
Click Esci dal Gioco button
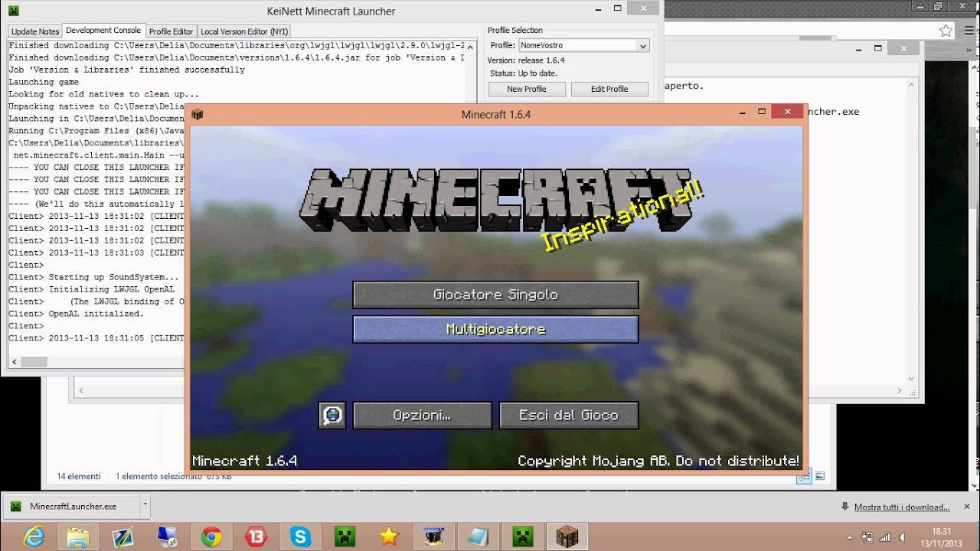(x=569, y=416)
